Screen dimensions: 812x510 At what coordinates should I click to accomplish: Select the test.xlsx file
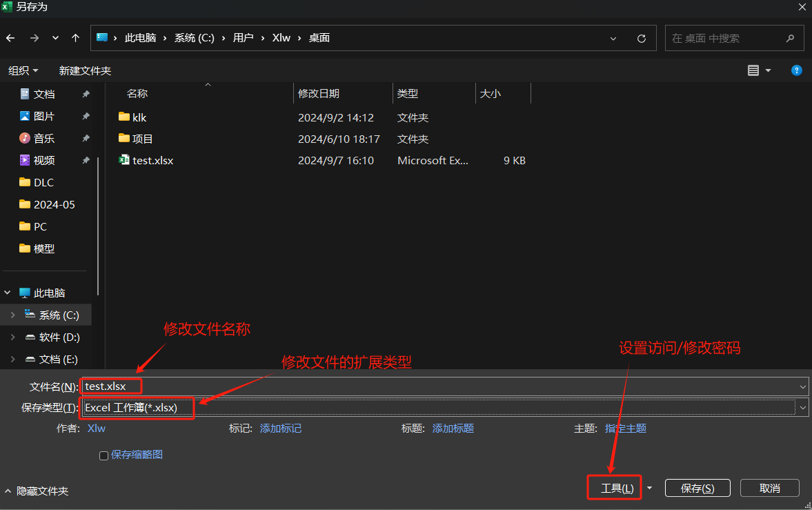tap(152, 160)
